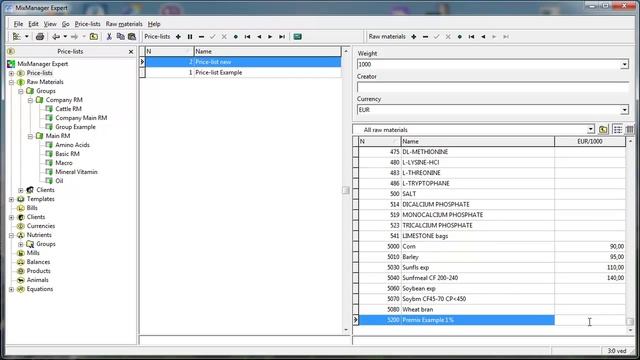Collapse the Main RM group
Image resolution: width=640 pixels, height=360 pixels.
(x=30, y=136)
